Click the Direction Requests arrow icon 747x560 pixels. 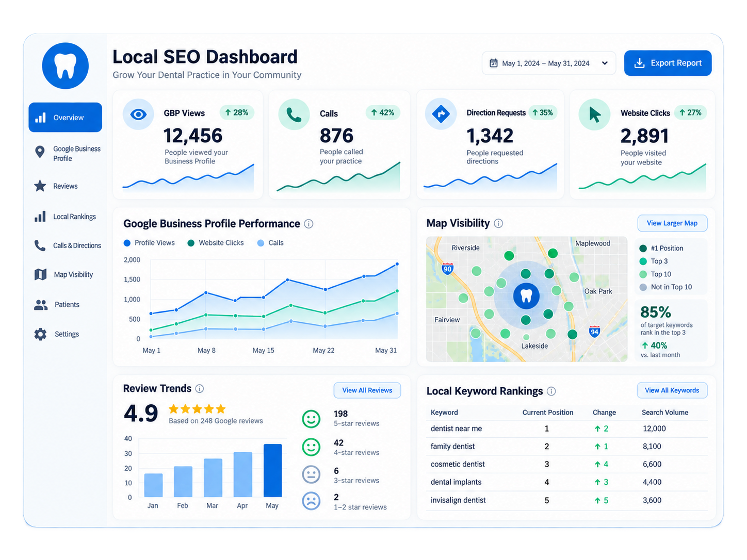tap(441, 113)
